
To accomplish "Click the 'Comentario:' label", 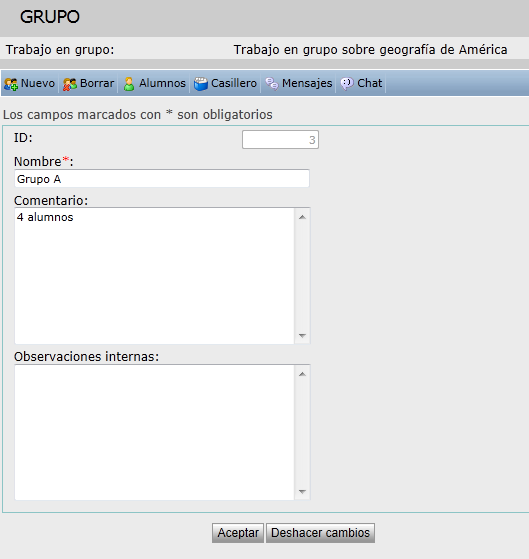I will coord(51,200).
